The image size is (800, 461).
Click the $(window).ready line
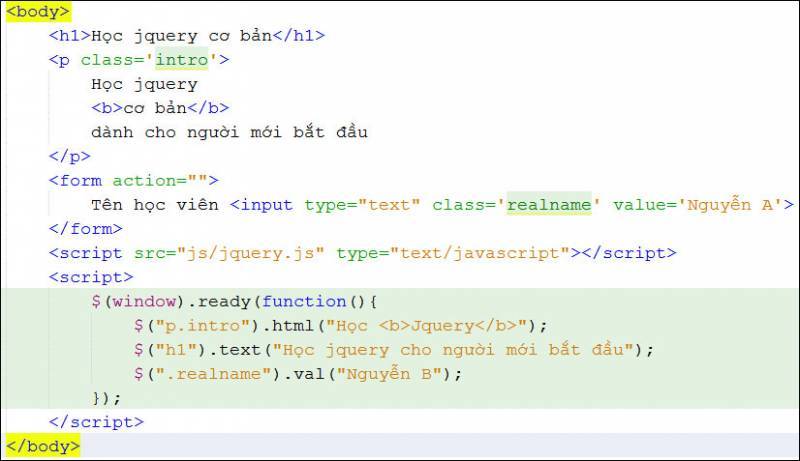pyautogui.click(x=234, y=301)
